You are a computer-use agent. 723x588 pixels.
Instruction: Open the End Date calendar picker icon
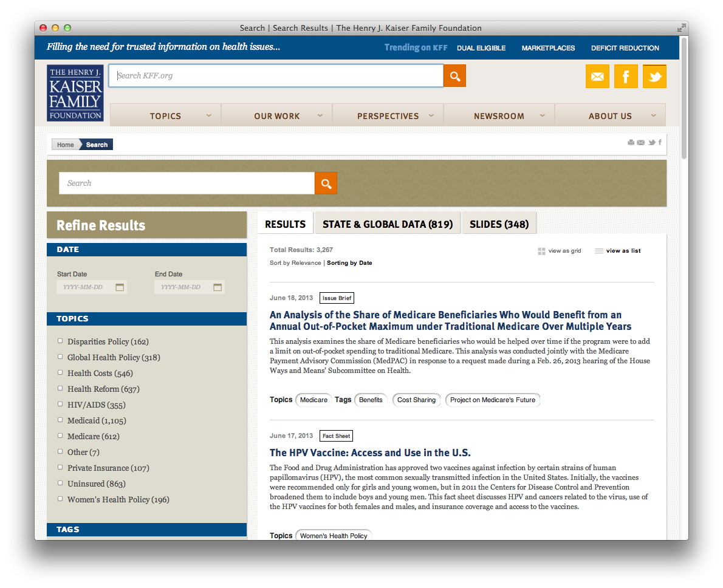[218, 287]
